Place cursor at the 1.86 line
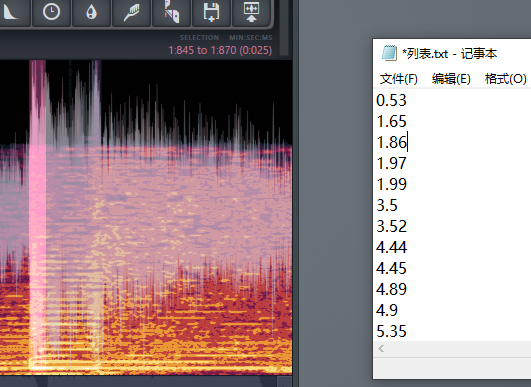531x387 pixels. pos(391,143)
